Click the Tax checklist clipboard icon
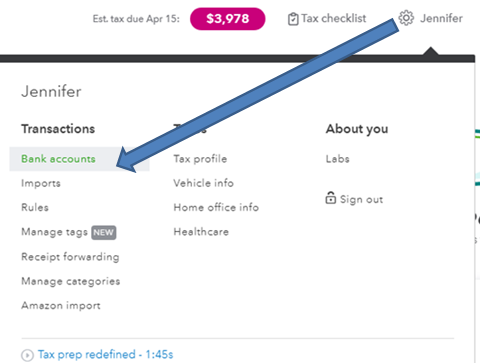 point(293,19)
